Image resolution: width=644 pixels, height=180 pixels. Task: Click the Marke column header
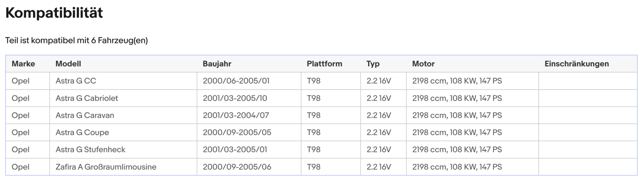pos(23,64)
